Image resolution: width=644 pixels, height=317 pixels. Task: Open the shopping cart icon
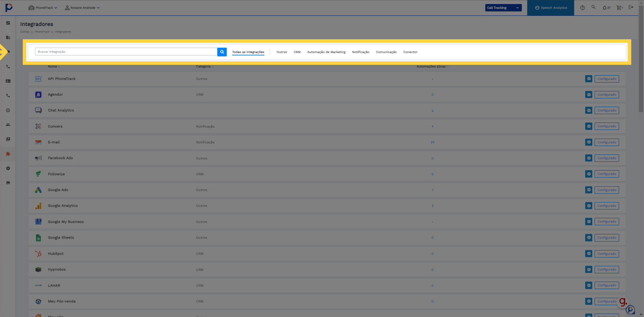pos(620,8)
